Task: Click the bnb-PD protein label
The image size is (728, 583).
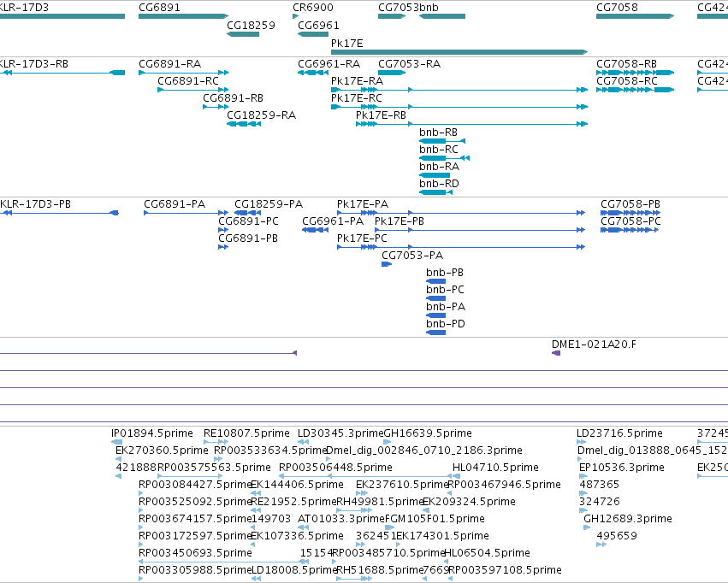Action: (446, 324)
